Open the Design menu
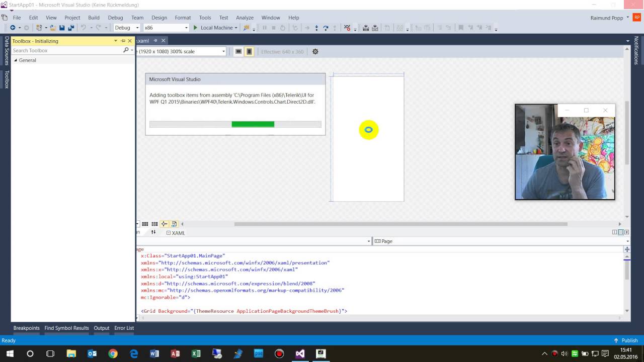This screenshot has height=362, width=644. tap(159, 18)
